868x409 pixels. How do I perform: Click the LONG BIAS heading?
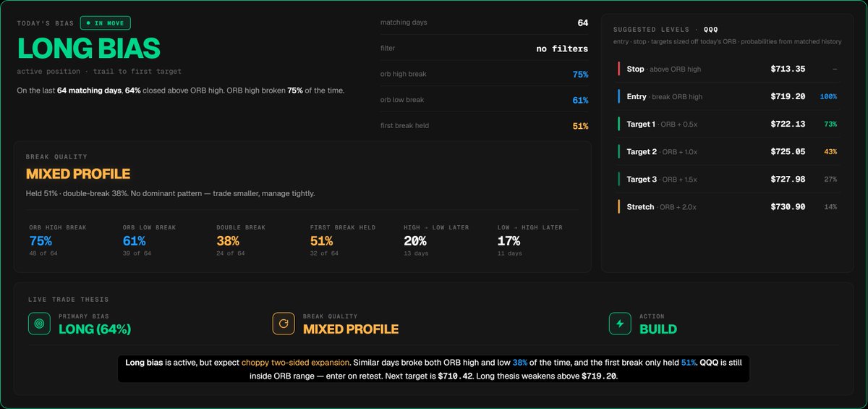point(88,49)
